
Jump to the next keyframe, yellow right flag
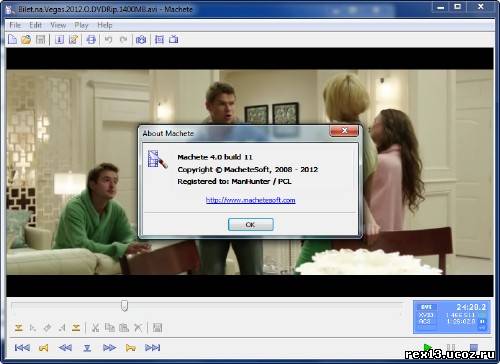pos(131,348)
